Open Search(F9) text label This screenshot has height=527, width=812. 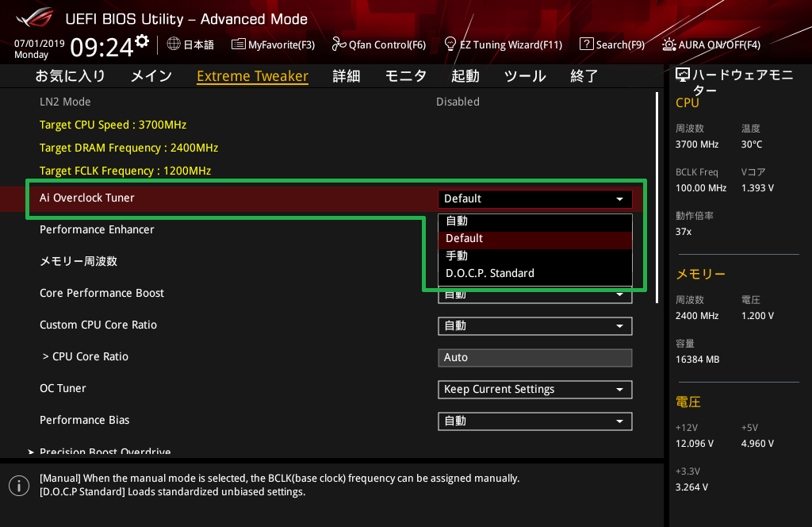point(620,45)
